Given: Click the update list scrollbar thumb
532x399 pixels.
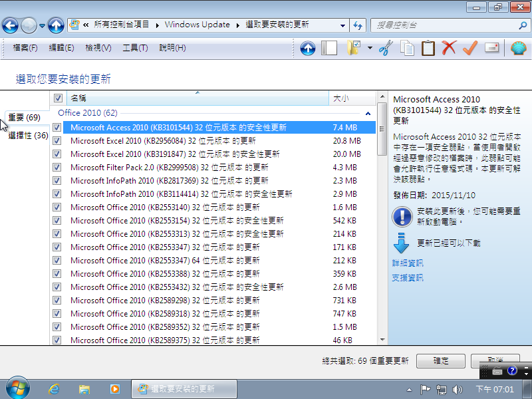Looking at the screenshot, I should pyautogui.click(x=382, y=129).
